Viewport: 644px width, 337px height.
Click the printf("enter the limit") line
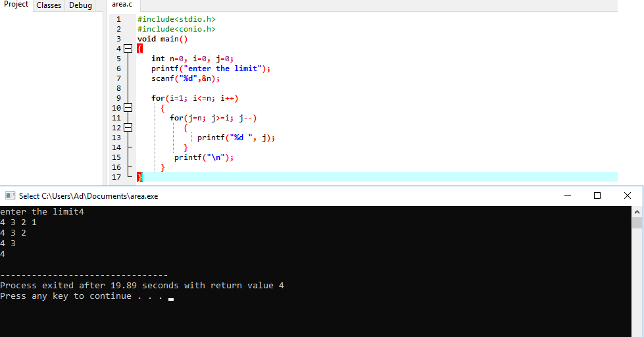211,68
